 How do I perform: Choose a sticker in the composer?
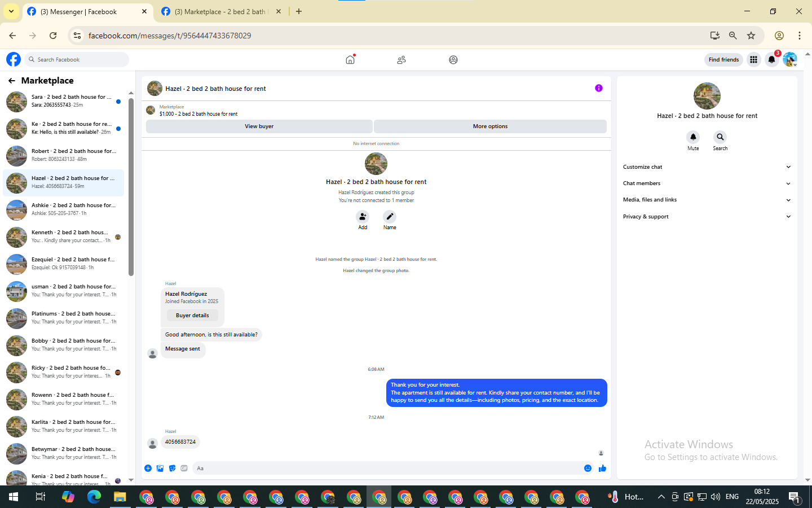pyautogui.click(x=172, y=468)
